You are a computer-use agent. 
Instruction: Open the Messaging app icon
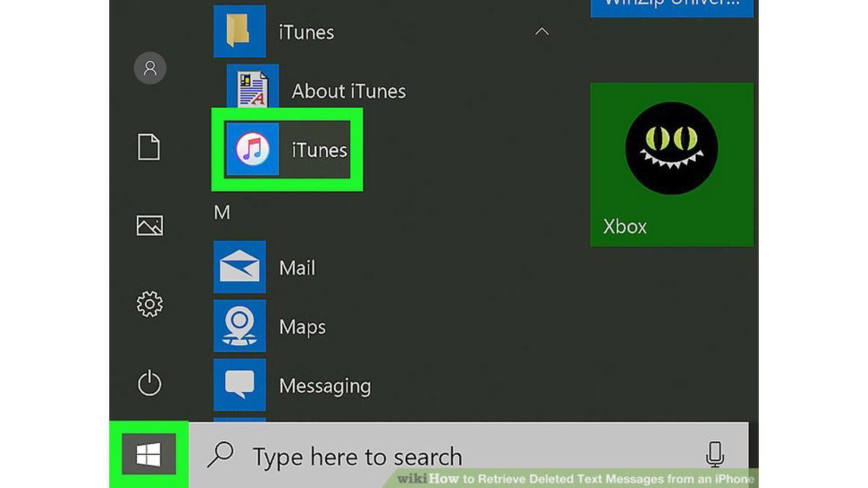point(239,385)
